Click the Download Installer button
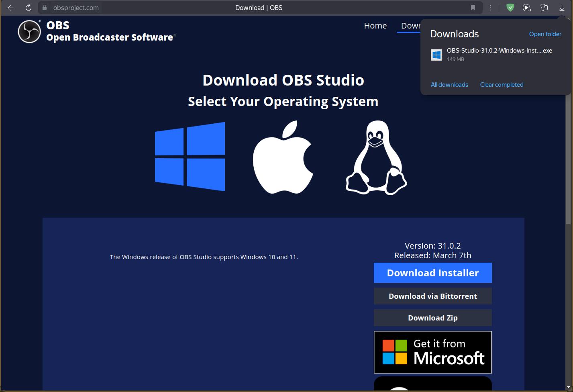The image size is (573, 392). (x=433, y=273)
